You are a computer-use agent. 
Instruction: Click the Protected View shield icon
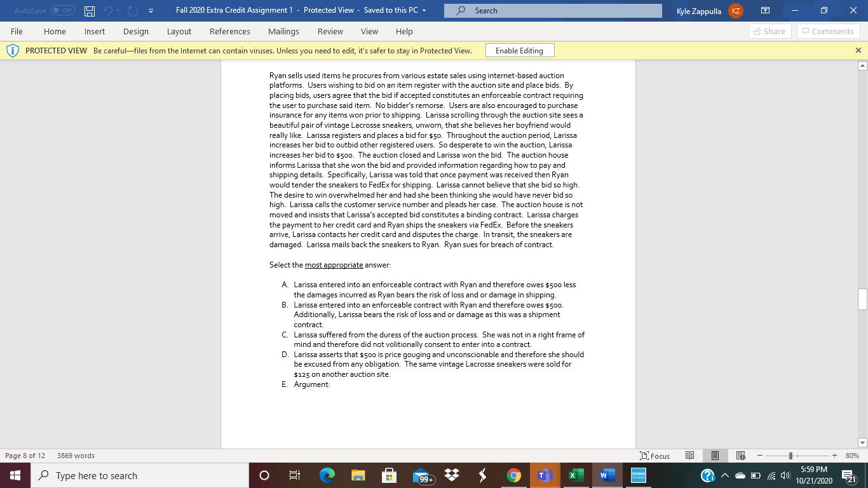(x=13, y=50)
